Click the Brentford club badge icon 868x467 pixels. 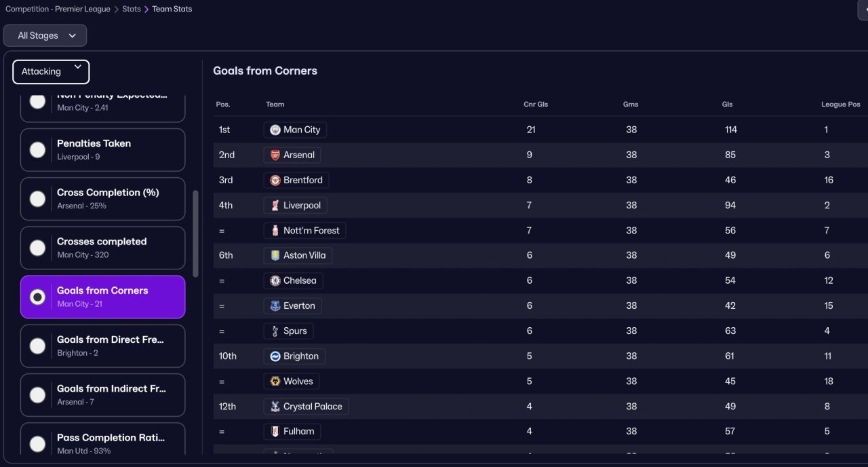point(275,180)
